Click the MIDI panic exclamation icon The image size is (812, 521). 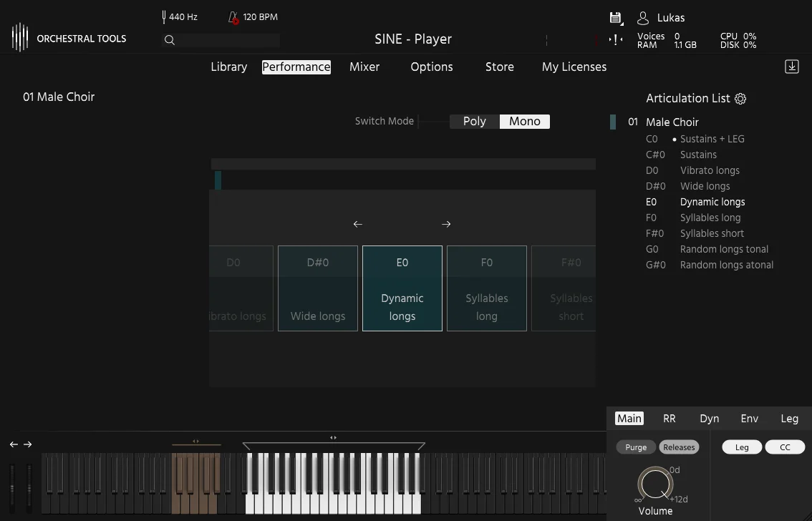pyautogui.click(x=616, y=40)
